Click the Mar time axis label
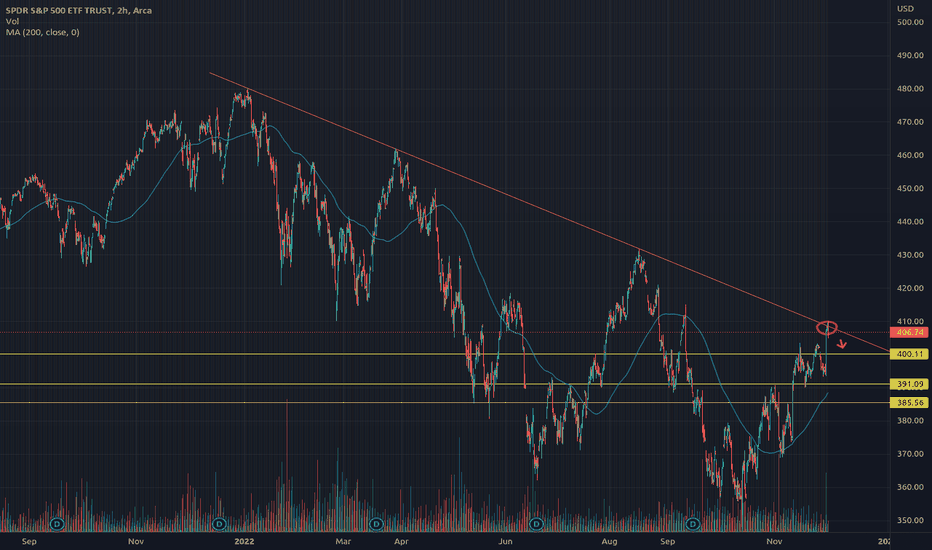Viewport: 932px width, 550px height. coord(343,541)
